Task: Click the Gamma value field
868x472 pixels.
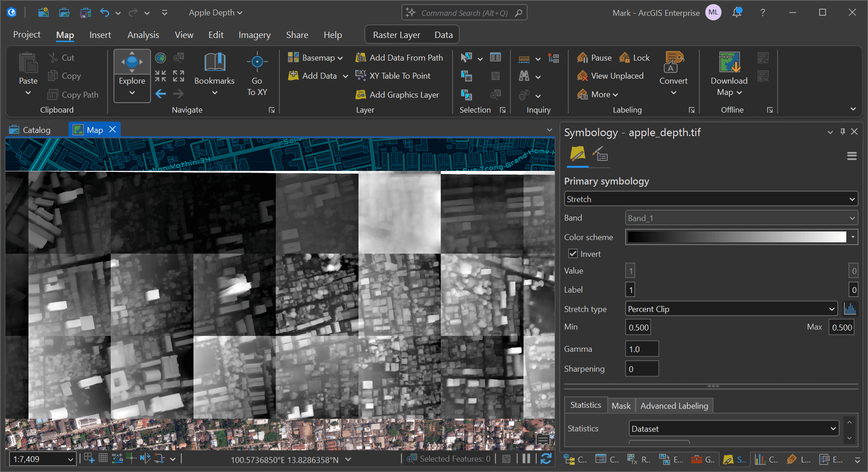Action: [642, 349]
